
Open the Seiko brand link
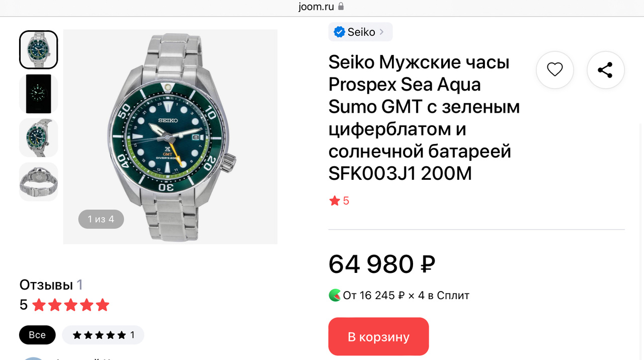[361, 32]
